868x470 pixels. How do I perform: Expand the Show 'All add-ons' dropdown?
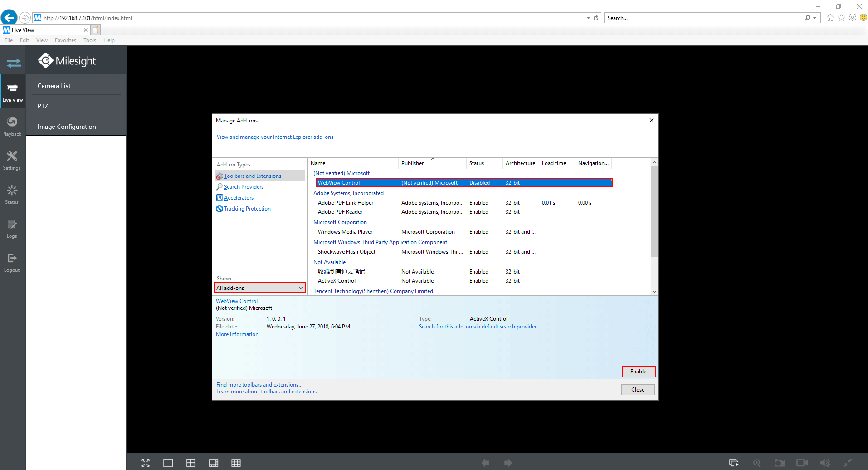259,288
